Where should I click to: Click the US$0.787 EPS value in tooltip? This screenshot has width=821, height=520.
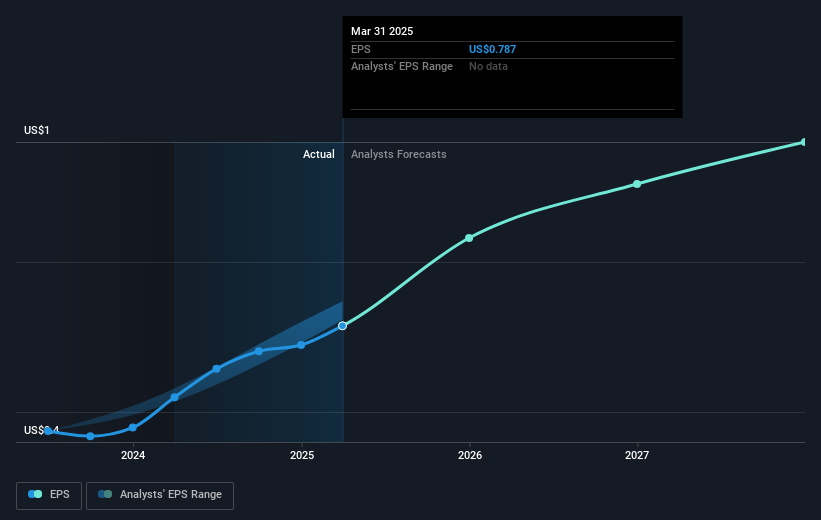(x=492, y=49)
